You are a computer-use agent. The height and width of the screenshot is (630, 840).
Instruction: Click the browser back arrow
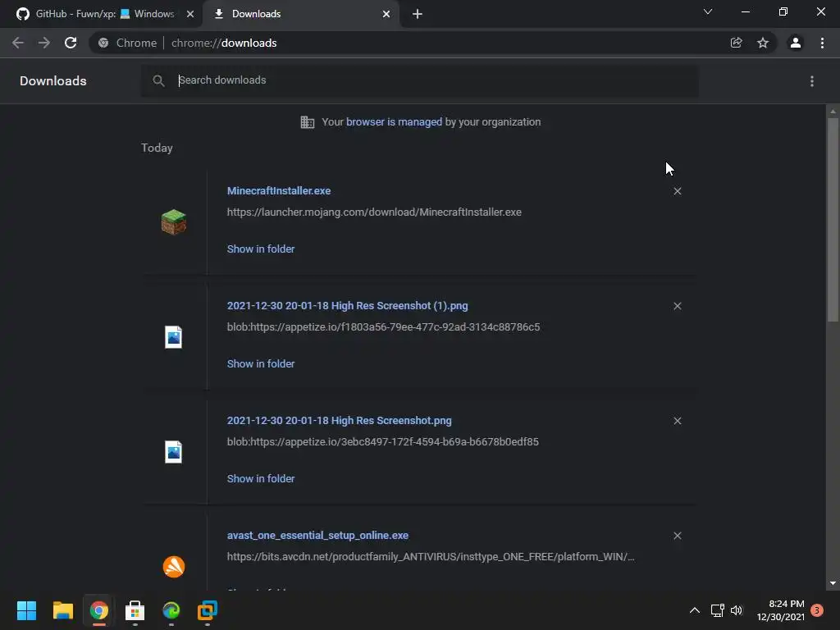point(18,43)
